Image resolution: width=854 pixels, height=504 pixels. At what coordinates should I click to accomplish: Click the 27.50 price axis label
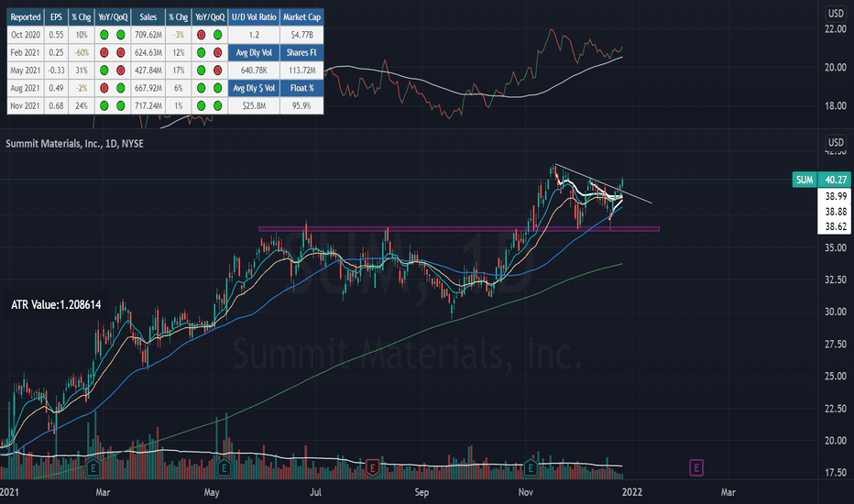pos(836,344)
